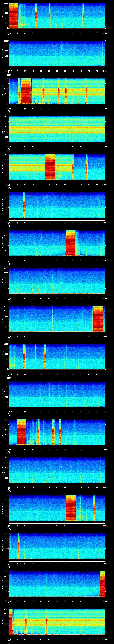
Task: Click the 14:26:00 time label
Action: [9, 184]
